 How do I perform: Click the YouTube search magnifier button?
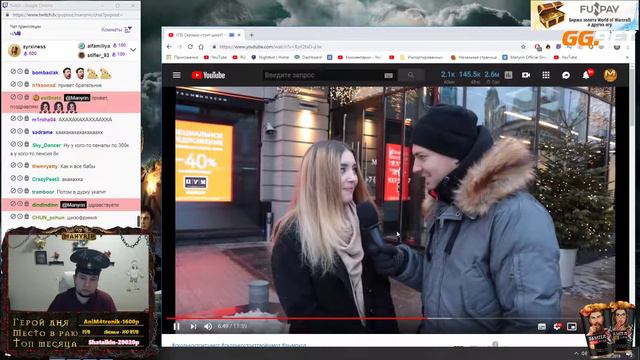pos(411,75)
